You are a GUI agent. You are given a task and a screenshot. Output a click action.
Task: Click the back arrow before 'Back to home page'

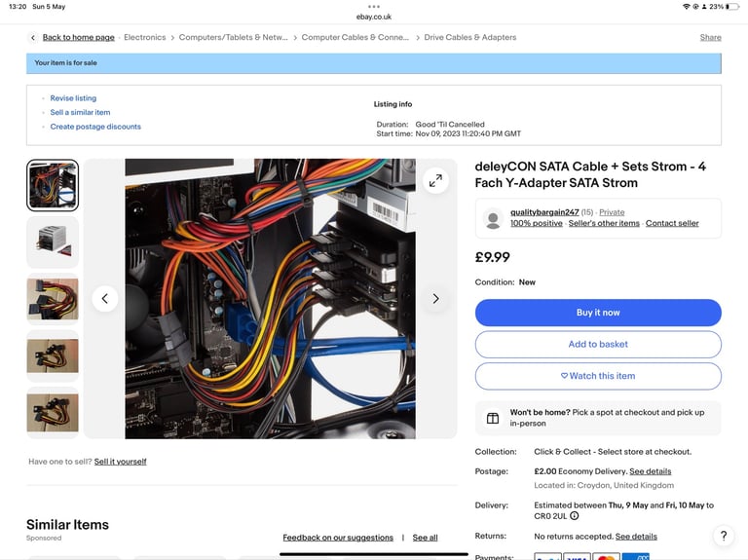coord(32,37)
